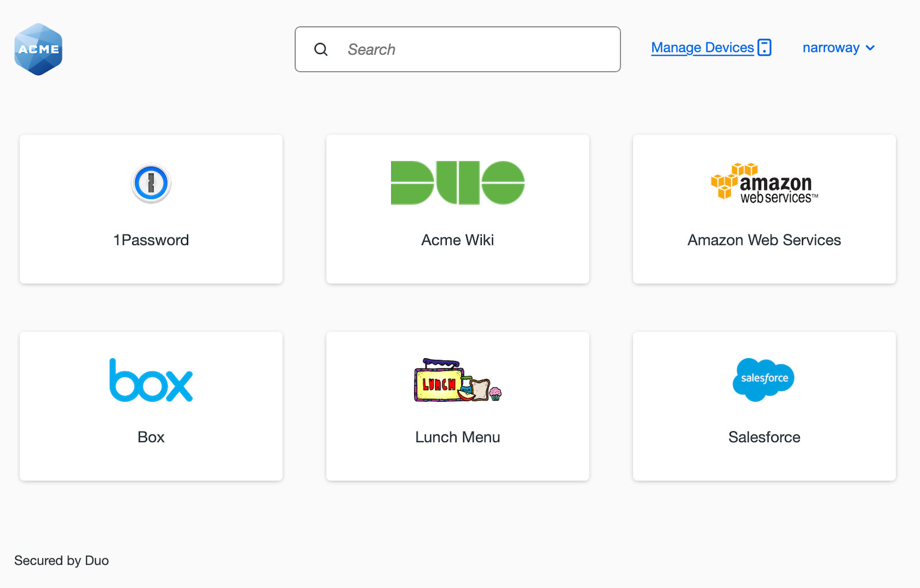The height and width of the screenshot is (588, 920).
Task: Launch Salesforce from its title
Action: (764, 437)
